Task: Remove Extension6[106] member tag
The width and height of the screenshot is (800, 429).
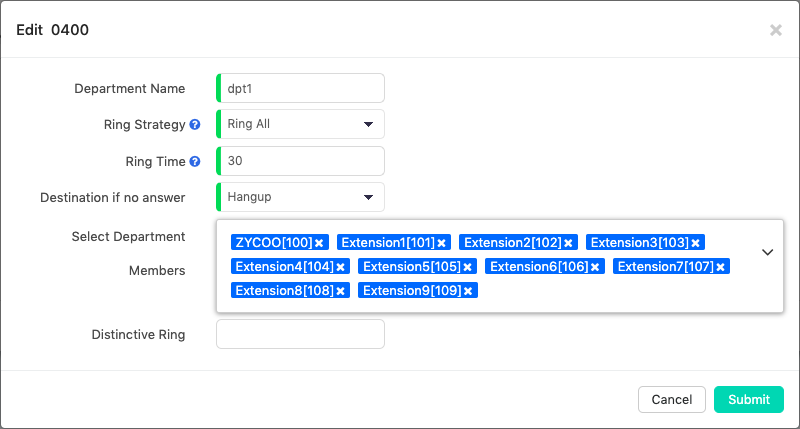Action: [594, 267]
